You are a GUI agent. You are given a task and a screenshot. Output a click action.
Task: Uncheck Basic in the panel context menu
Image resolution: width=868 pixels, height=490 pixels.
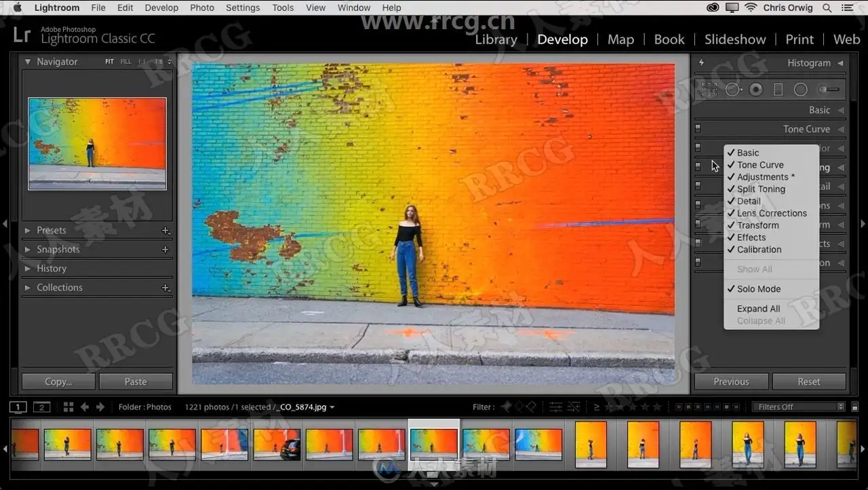(772, 153)
